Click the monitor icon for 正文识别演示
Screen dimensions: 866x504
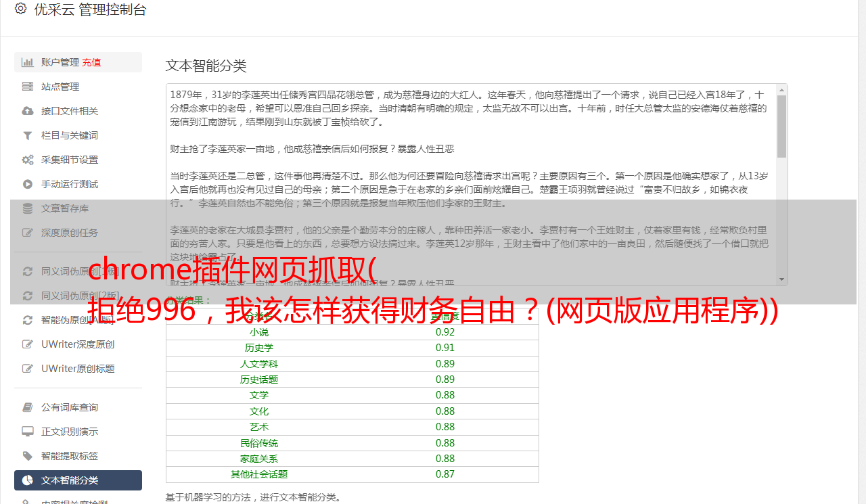[x=28, y=432]
